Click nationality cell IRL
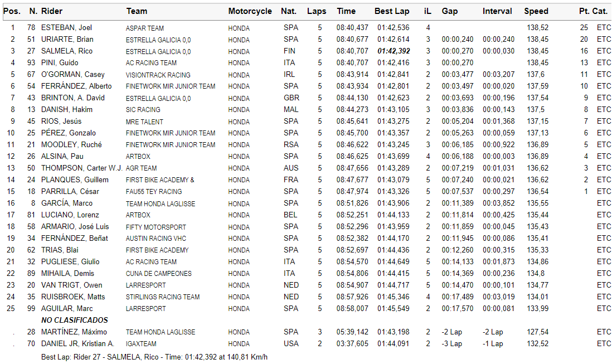Image resolution: width=612 pixels, height=364 pixels. (x=289, y=75)
